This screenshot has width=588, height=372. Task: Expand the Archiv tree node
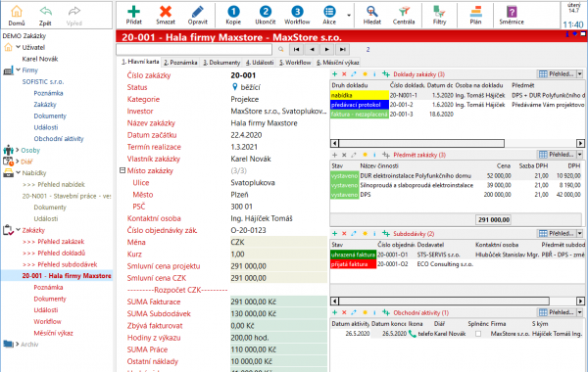18,344
